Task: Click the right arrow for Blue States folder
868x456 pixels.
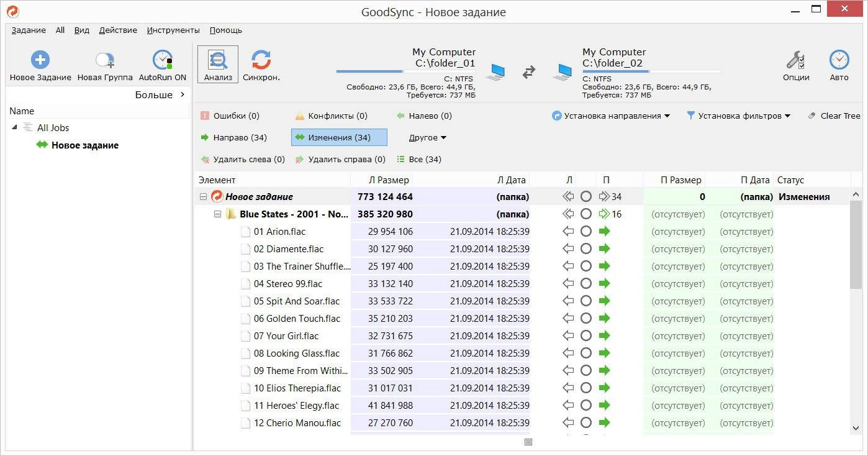Action: [x=605, y=214]
